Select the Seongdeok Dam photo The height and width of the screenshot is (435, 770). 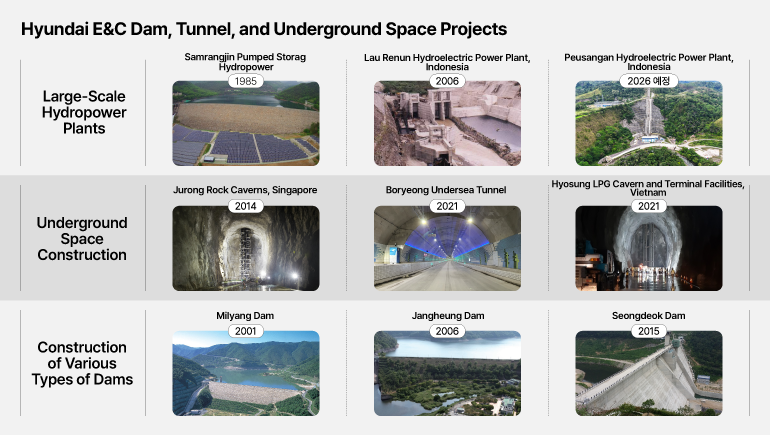click(649, 373)
